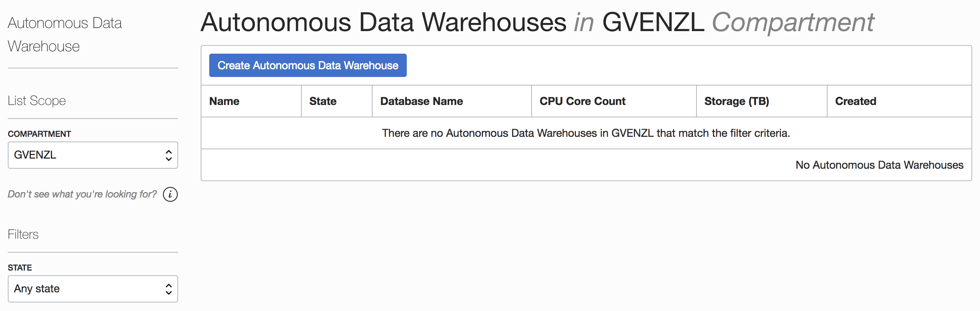The width and height of the screenshot is (980, 311).
Task: Click the COMPARTMENT field label
Action: pos(39,134)
